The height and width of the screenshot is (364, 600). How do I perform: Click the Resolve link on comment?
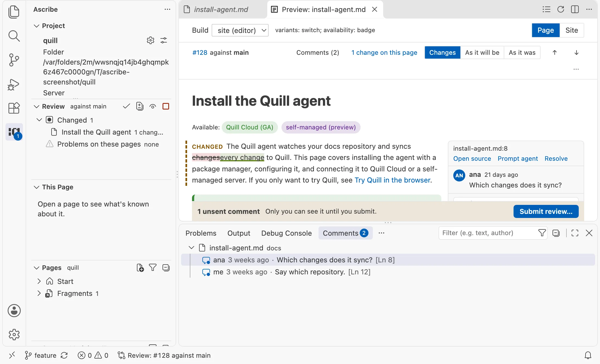point(556,159)
